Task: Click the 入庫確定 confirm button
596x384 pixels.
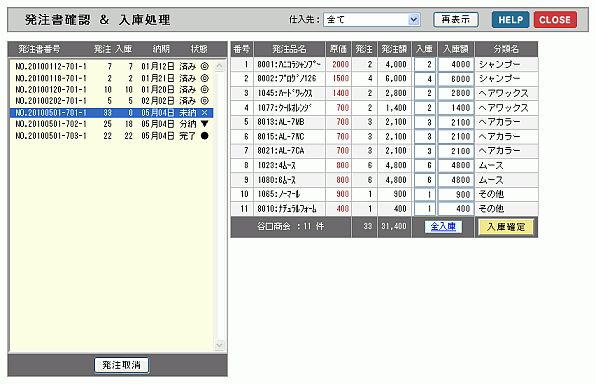Action: tap(506, 227)
